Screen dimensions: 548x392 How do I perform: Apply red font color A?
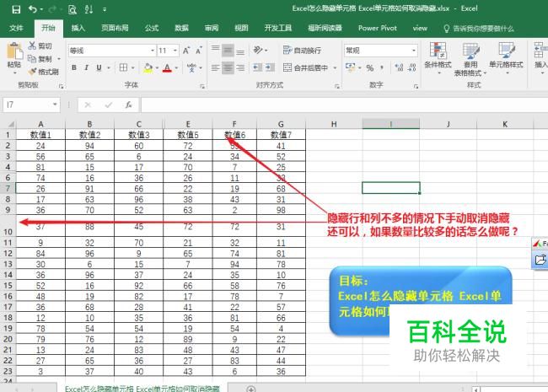168,67
